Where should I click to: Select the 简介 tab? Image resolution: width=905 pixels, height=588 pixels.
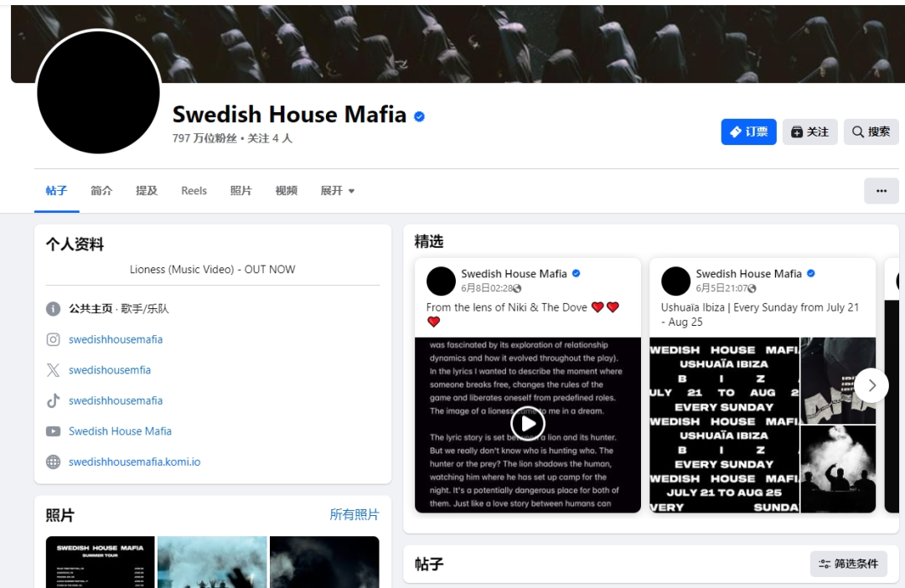101,191
